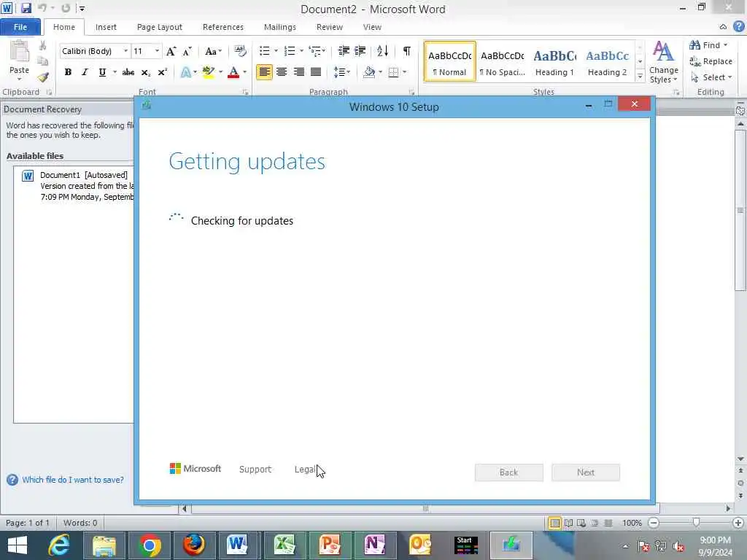747x560 pixels.
Task: Apply Heading 1 style
Action: tap(554, 62)
